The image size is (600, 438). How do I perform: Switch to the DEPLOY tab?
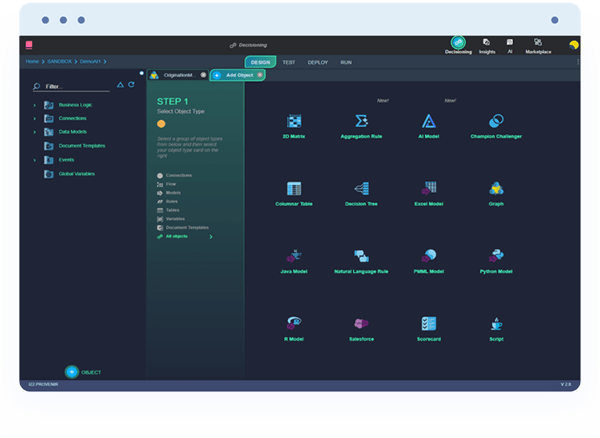(318, 62)
